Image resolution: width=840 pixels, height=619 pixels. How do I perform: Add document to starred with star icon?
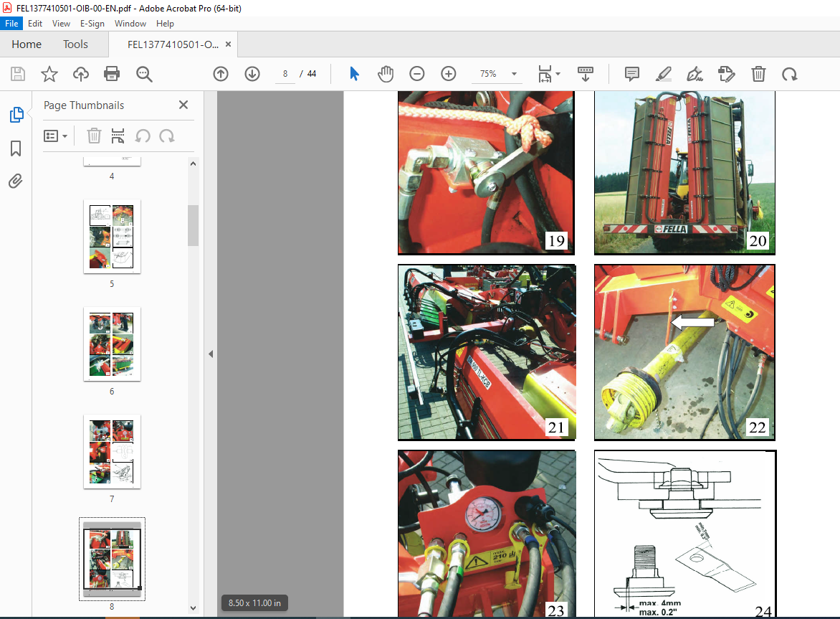tap(49, 73)
